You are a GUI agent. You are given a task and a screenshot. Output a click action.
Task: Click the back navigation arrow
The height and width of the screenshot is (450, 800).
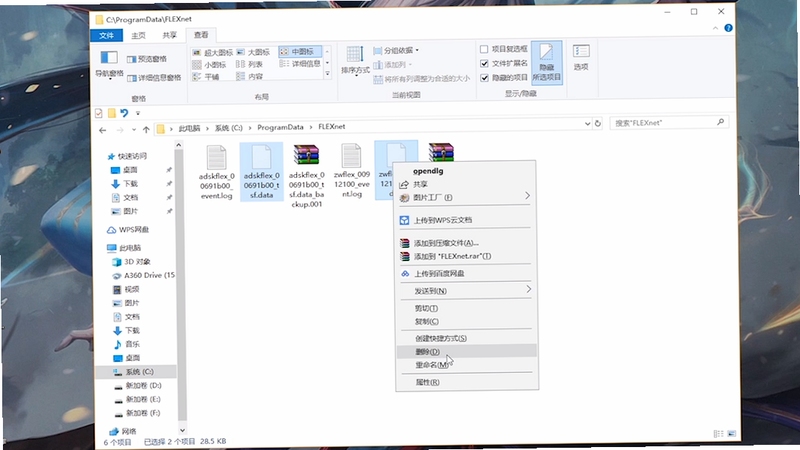tap(103, 130)
